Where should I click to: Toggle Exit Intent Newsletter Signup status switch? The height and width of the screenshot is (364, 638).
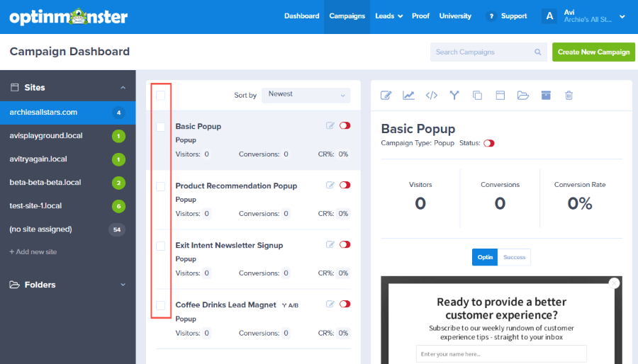coord(345,244)
